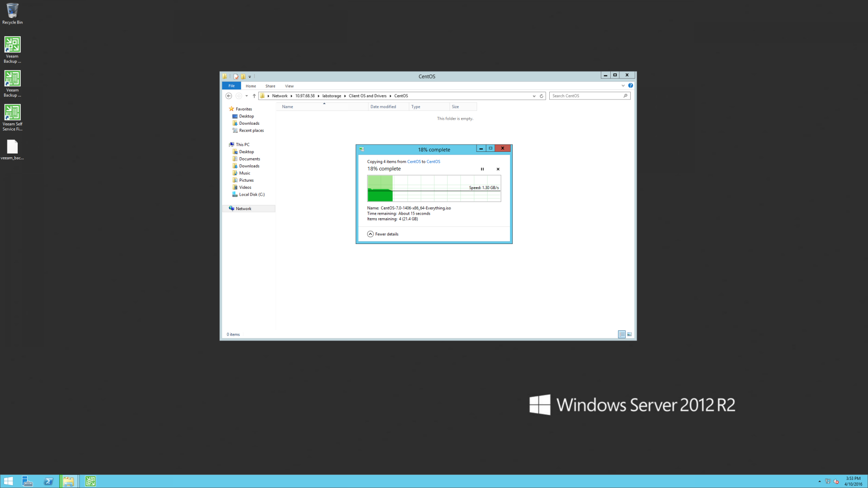Viewport: 868px width, 488px height.
Task: Go back to the previous folder
Action: click(229, 96)
